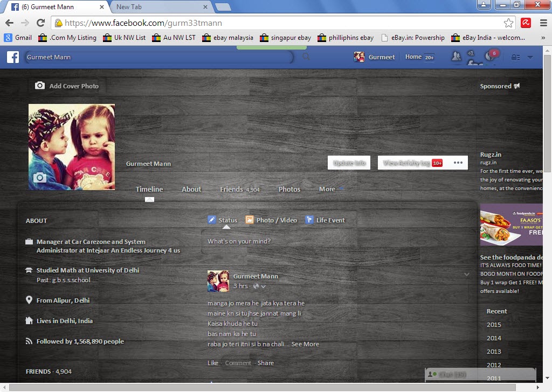This screenshot has height=392, width=552.
Task: Open the Friends 4,904 tab
Action: click(x=240, y=189)
